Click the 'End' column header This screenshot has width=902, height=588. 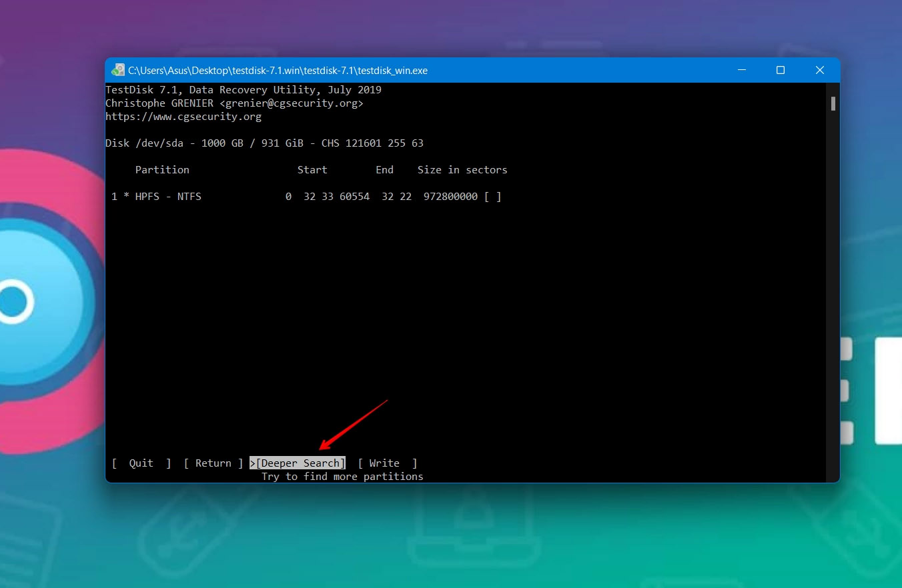[384, 170]
